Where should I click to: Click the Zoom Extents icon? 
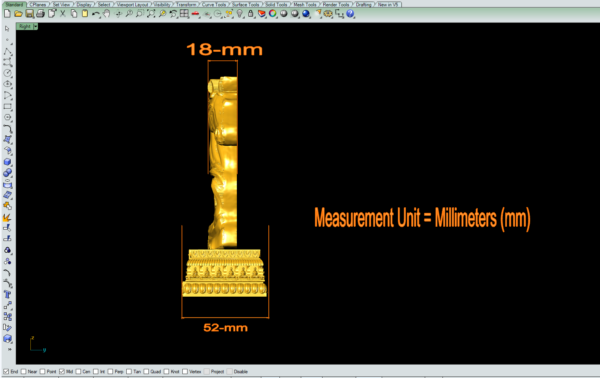[x=151, y=14]
